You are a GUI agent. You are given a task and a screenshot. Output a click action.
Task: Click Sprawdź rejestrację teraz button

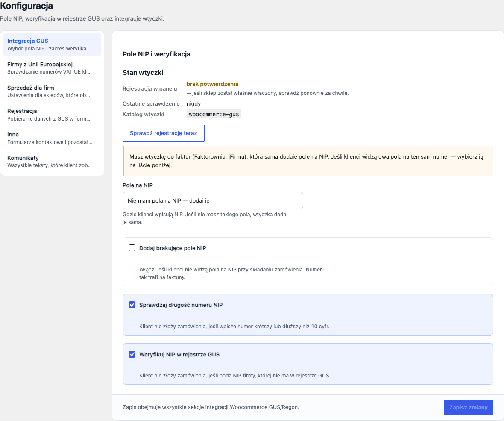pyautogui.click(x=163, y=133)
